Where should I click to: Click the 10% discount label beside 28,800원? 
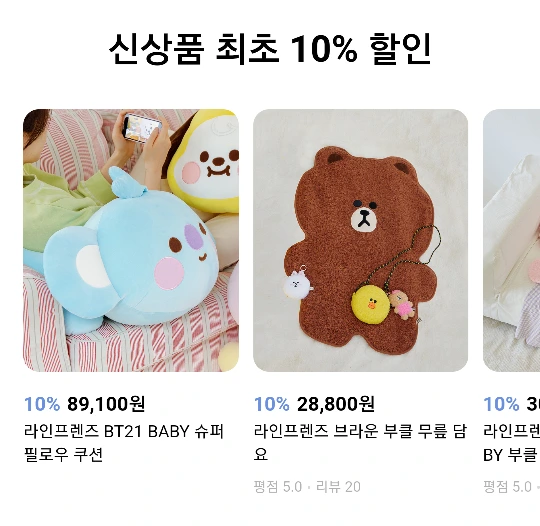272,404
